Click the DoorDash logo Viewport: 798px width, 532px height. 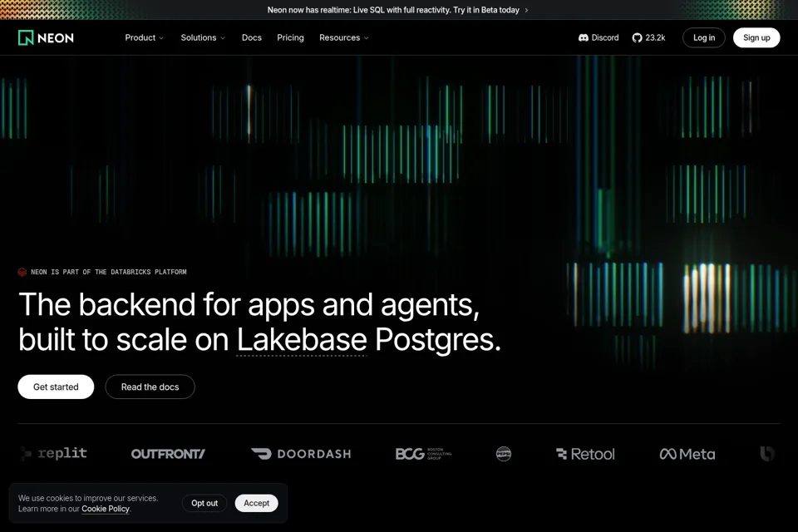tap(301, 454)
